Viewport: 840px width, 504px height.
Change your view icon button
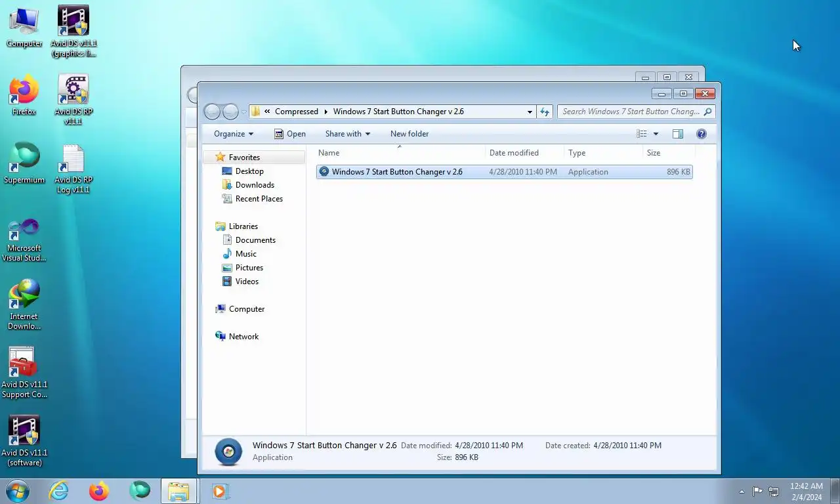tap(642, 134)
